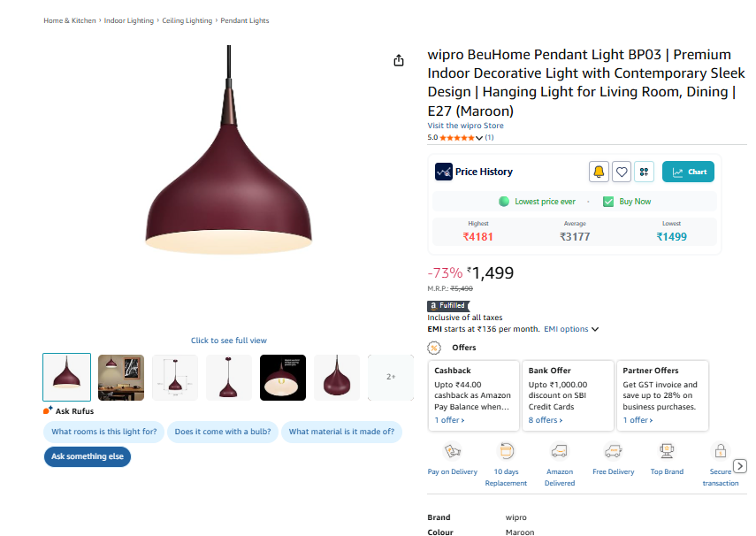Click the heart wishlist icon
The height and width of the screenshot is (536, 756).
[x=622, y=172]
